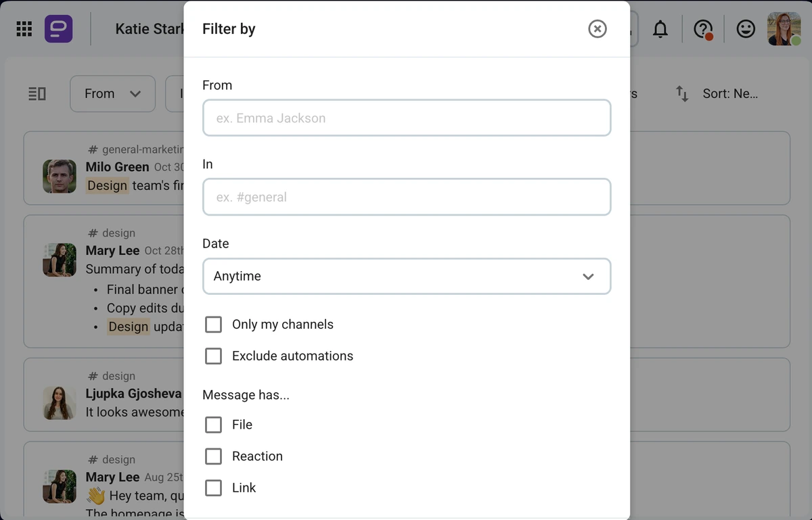Image resolution: width=812 pixels, height=520 pixels.
Task: Open the Sort dropdown
Action: 729,93
